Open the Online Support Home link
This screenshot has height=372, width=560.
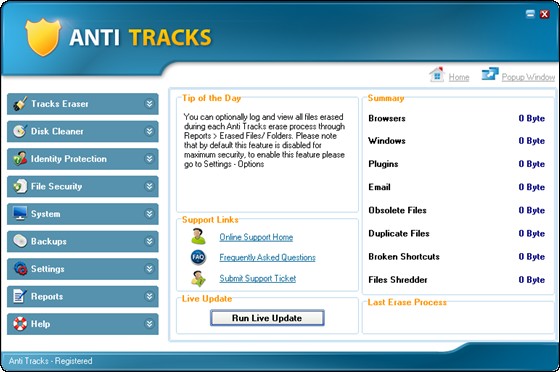click(256, 237)
